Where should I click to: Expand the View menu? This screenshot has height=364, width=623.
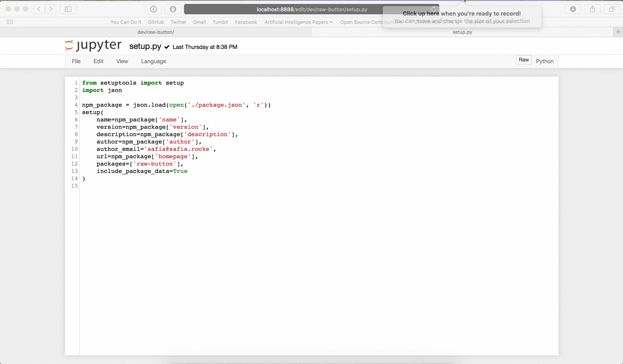point(122,61)
